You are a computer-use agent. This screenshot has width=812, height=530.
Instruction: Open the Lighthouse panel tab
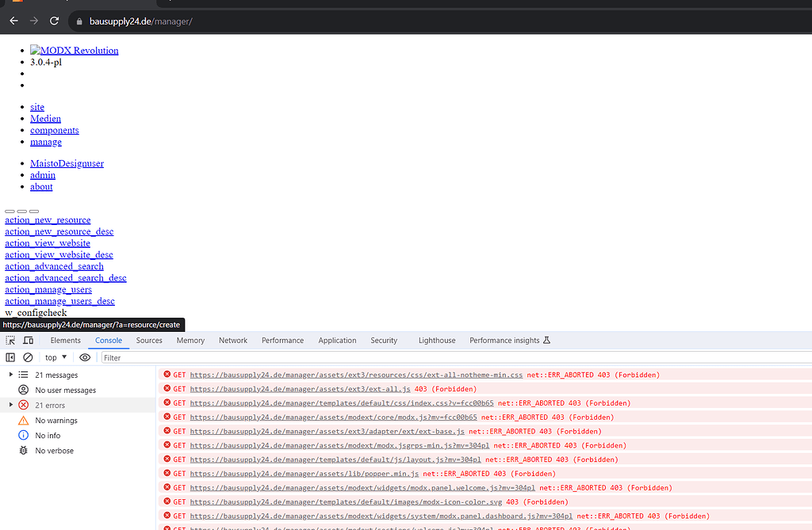coord(436,340)
